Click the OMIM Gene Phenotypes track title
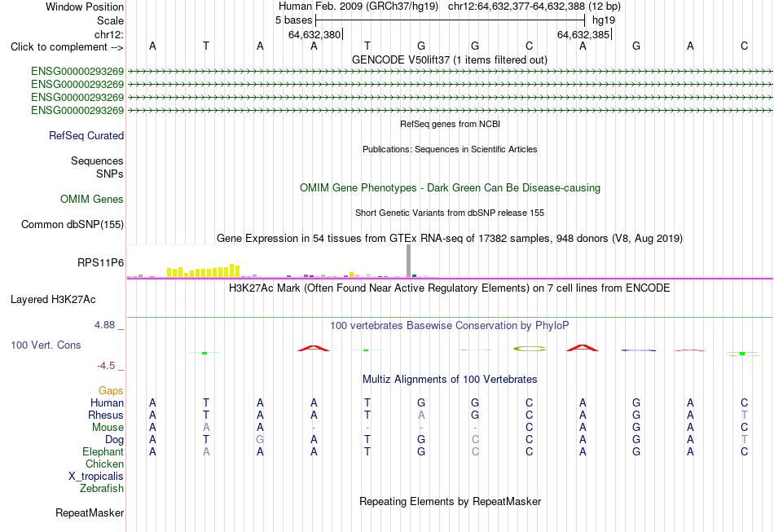This screenshot has width=774, height=532. point(451,188)
